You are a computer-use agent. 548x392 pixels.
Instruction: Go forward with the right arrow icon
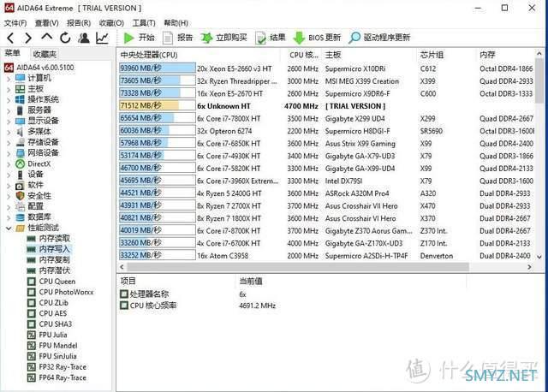coord(28,38)
